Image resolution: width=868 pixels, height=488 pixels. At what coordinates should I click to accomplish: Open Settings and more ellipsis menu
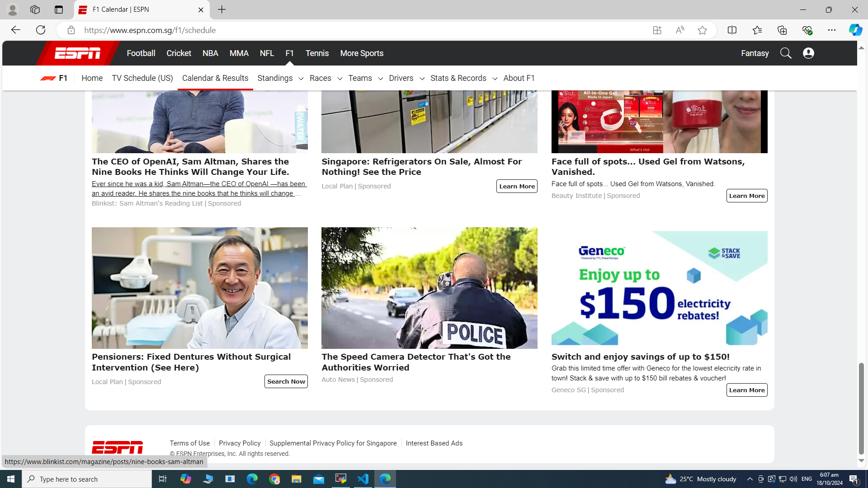click(832, 30)
